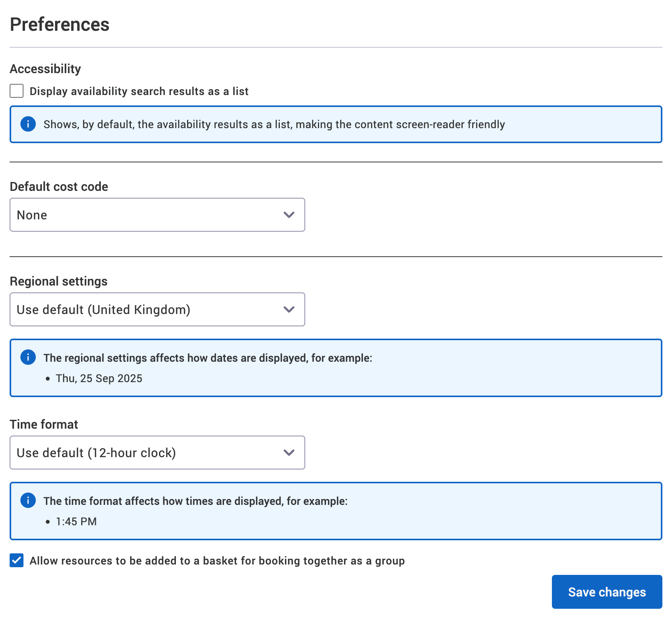Enable Display availability search results as a list
The height and width of the screenshot is (618, 672).
pos(16,91)
